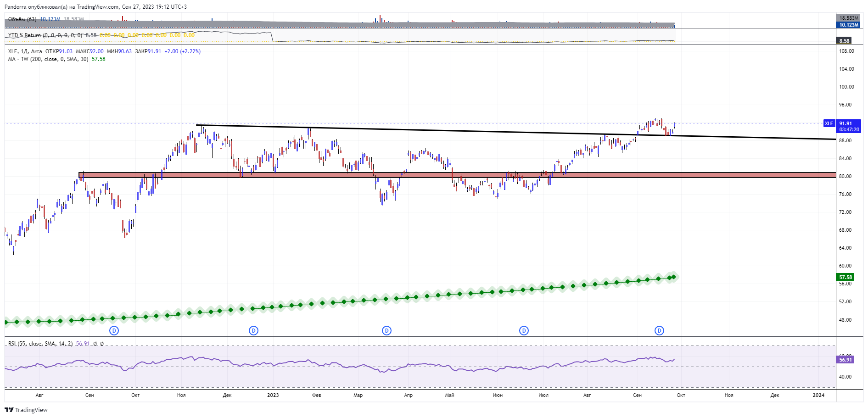Click the dividend D marker between Мар and Апр
Image resolution: width=868 pixels, height=418 pixels.
pyautogui.click(x=387, y=330)
